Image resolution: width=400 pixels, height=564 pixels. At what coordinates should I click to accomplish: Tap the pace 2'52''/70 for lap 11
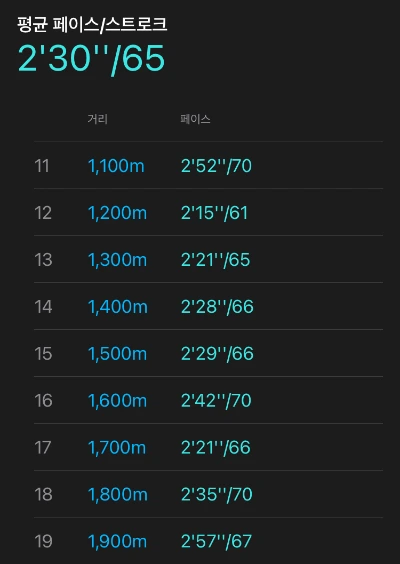coord(216,166)
